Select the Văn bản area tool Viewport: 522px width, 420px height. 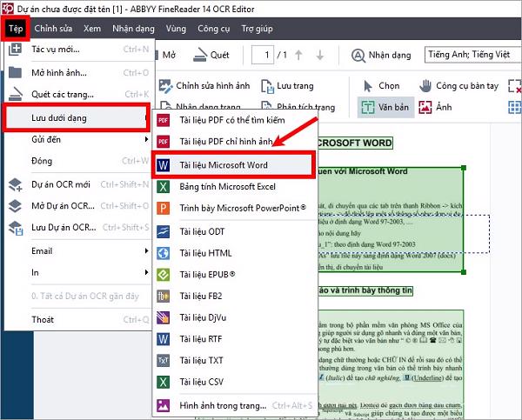coord(385,107)
